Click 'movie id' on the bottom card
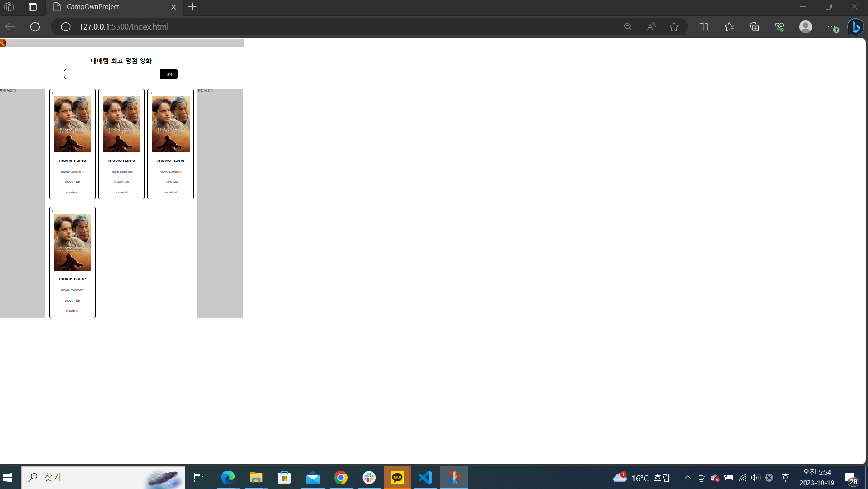The image size is (868, 489). [72, 311]
